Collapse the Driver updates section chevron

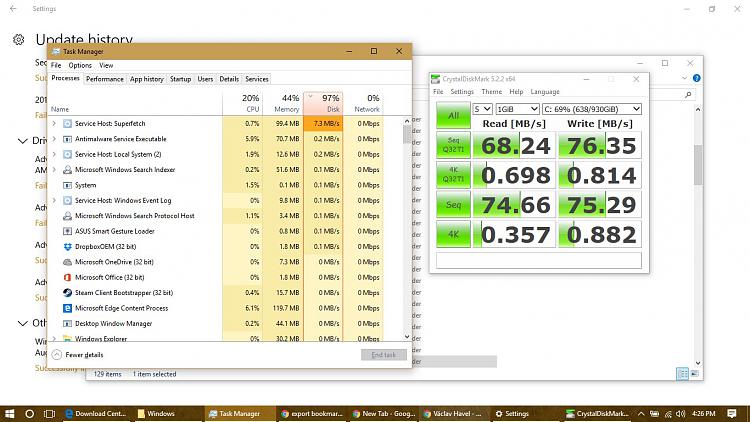click(22, 141)
